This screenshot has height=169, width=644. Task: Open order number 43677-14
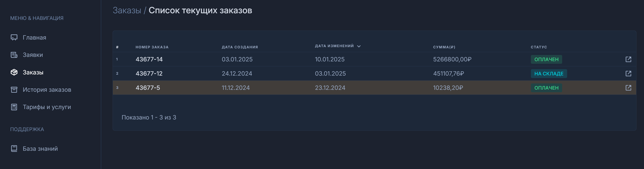[x=149, y=59]
